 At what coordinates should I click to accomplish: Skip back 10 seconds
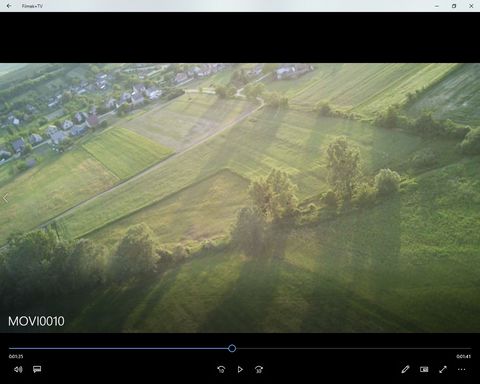coord(221,369)
